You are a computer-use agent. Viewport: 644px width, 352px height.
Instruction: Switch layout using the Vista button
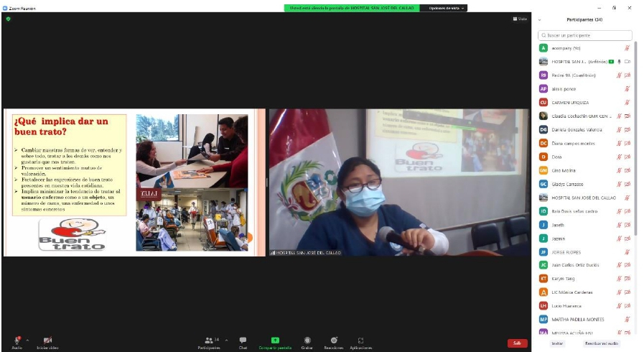pos(520,19)
